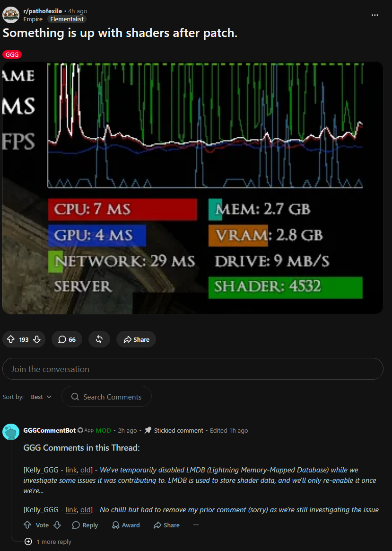The width and height of the screenshot is (392, 551).
Task: Click the search magnifier icon
Action: [75, 397]
